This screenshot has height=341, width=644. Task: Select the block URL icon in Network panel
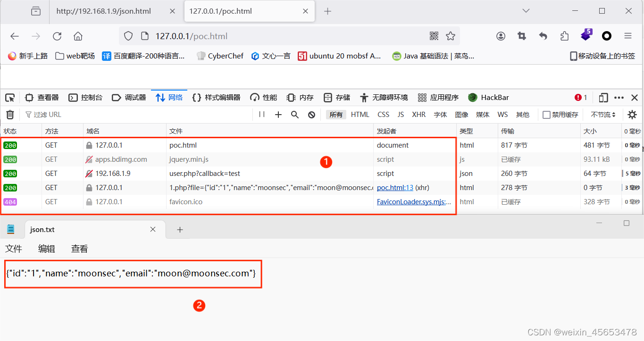coord(311,114)
